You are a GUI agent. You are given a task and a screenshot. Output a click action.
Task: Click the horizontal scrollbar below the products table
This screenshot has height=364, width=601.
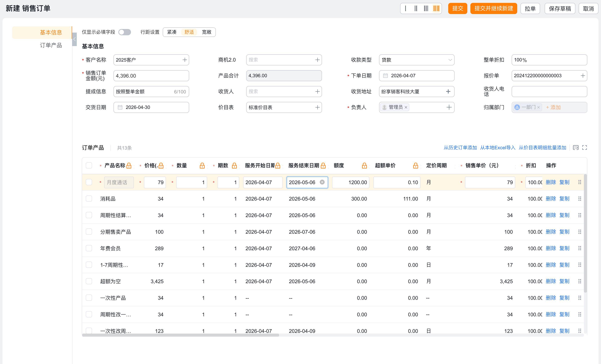(181, 335)
